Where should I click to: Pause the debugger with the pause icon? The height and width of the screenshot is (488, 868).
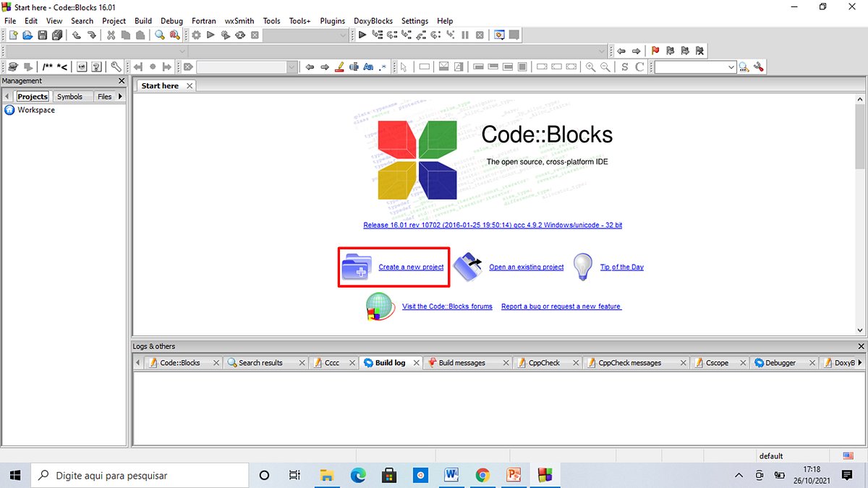(465, 35)
